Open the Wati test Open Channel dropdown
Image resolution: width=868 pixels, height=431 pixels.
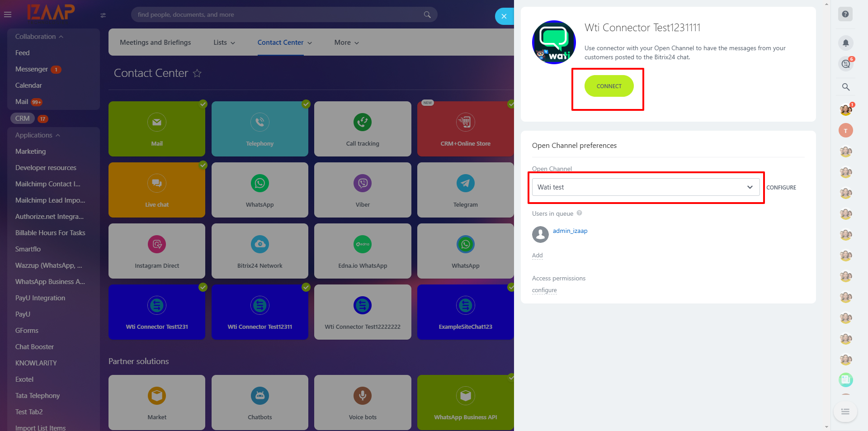coord(646,187)
